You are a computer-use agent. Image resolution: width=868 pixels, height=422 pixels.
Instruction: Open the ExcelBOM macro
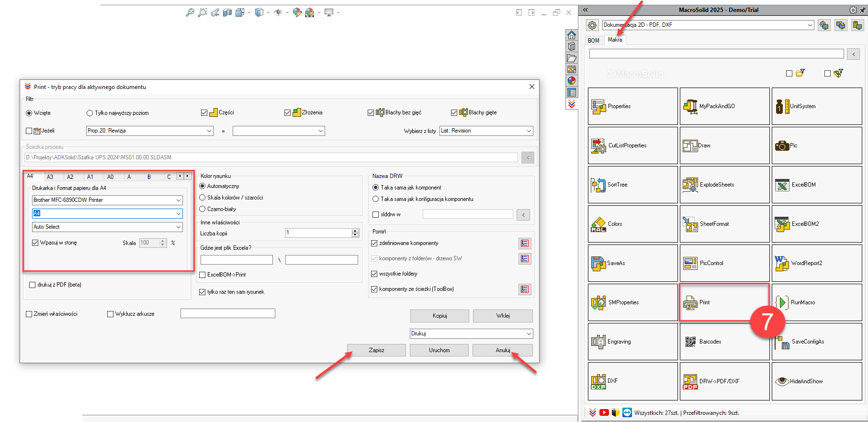(817, 185)
